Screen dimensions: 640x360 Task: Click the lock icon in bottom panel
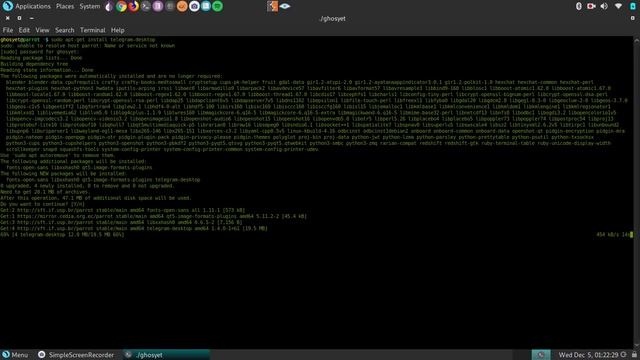click(634, 355)
